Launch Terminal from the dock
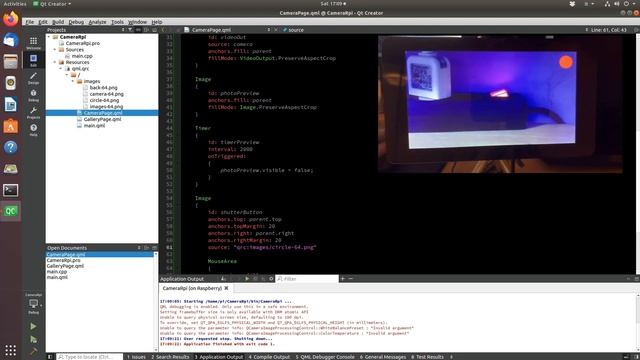This screenshot has width=640, height=360. tap(11, 190)
